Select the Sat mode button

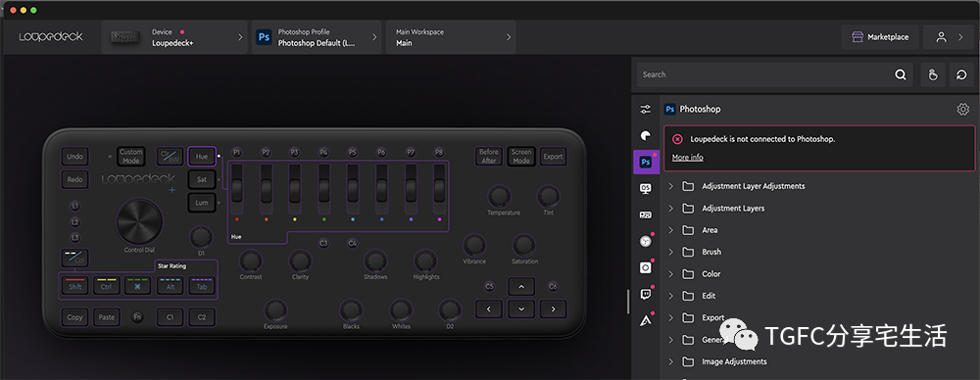[x=202, y=179]
